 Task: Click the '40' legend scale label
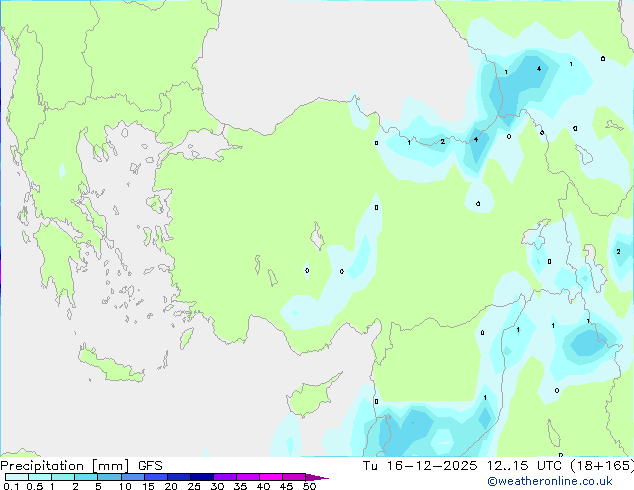click(x=263, y=486)
